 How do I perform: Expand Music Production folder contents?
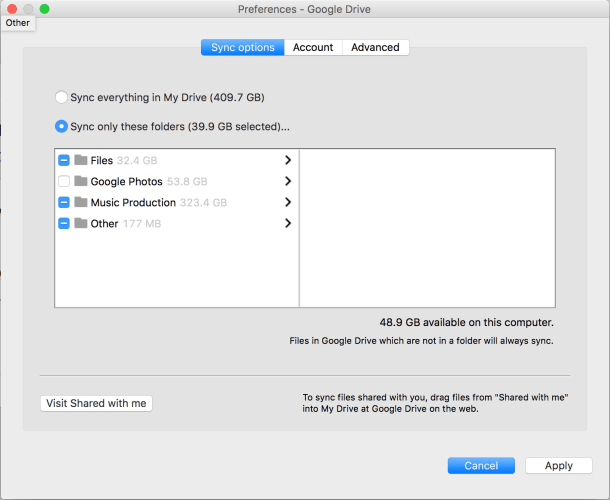pos(288,202)
